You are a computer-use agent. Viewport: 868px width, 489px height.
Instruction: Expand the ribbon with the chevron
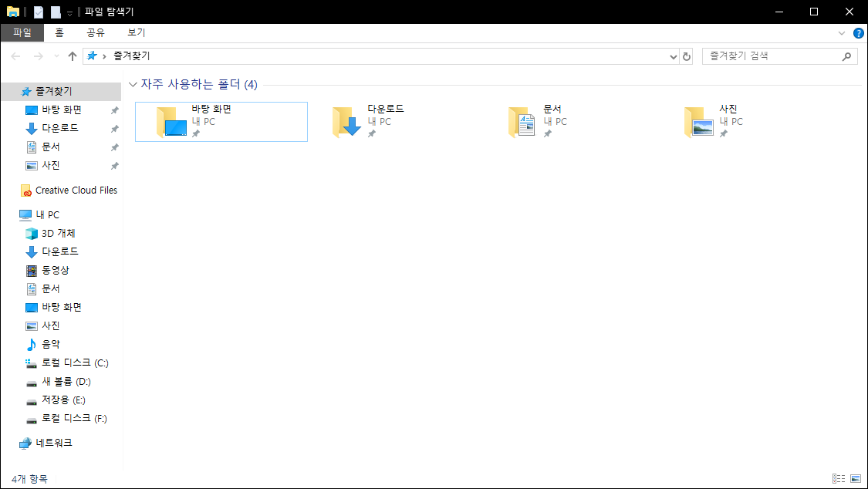pos(842,33)
